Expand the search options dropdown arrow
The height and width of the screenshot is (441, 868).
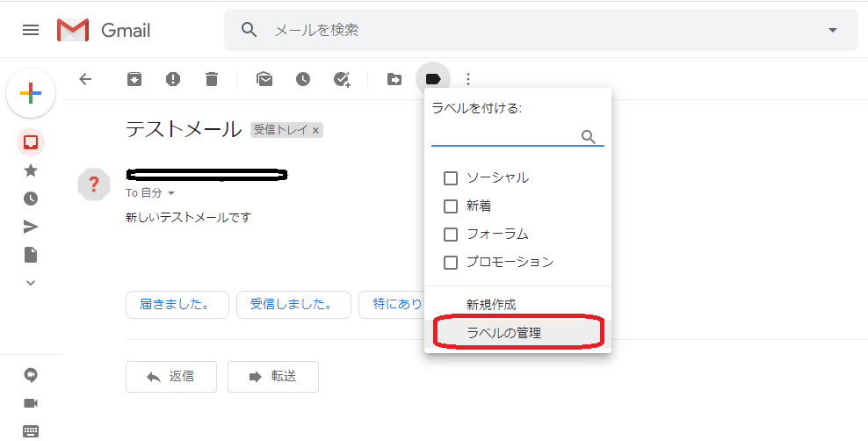click(833, 30)
